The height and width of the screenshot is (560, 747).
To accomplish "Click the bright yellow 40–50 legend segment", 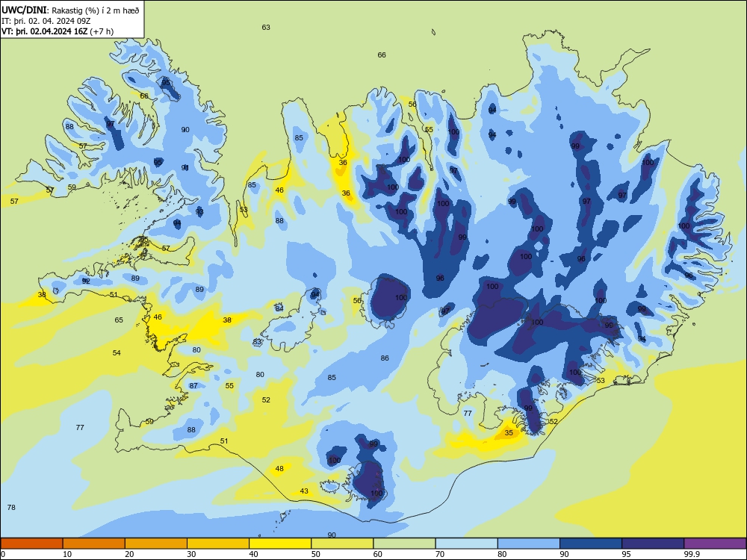I will click(x=280, y=544).
